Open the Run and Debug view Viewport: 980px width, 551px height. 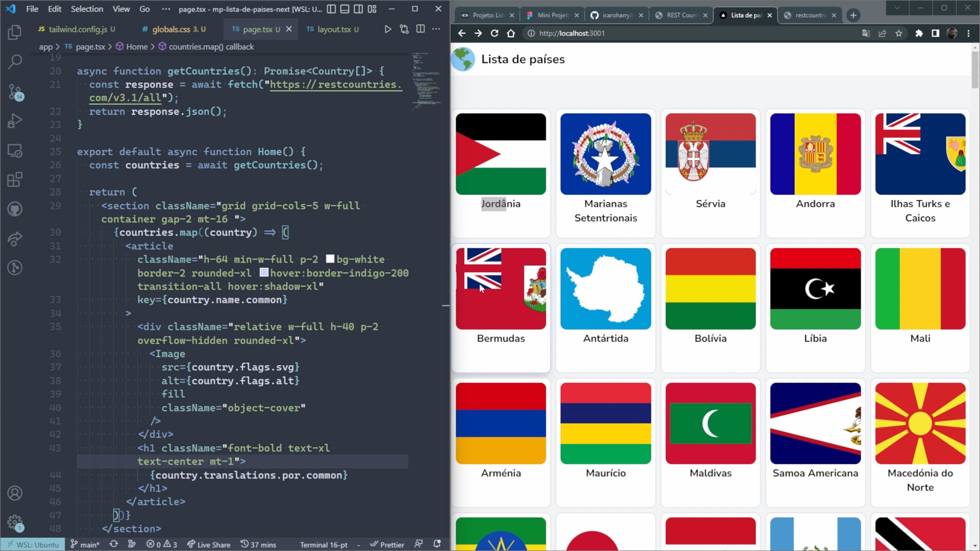coord(15,121)
